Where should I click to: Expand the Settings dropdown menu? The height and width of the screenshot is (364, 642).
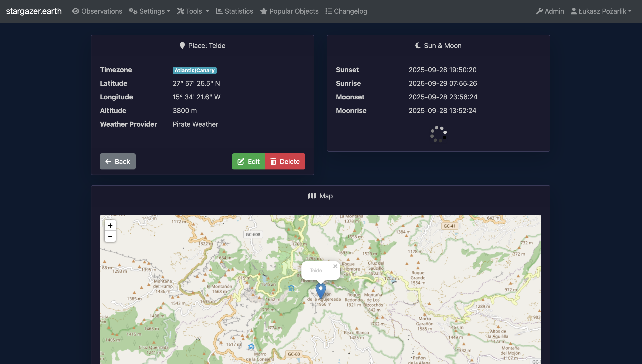pos(150,11)
